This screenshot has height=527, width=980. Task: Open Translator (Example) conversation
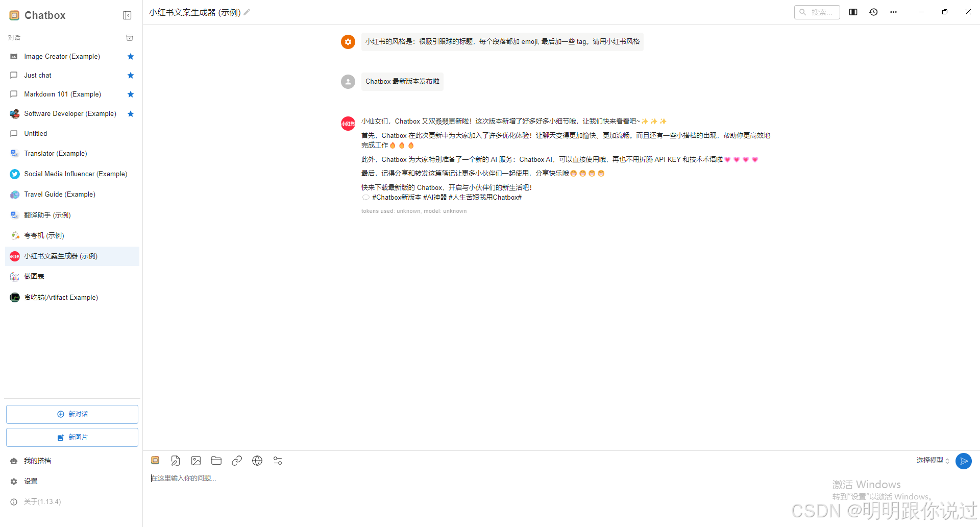[x=72, y=154]
